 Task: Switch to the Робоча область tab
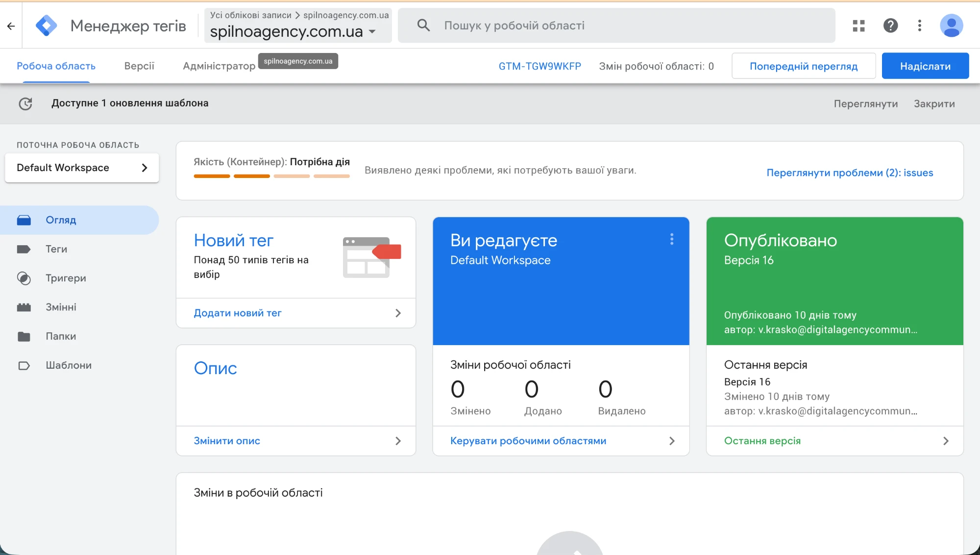pos(56,66)
